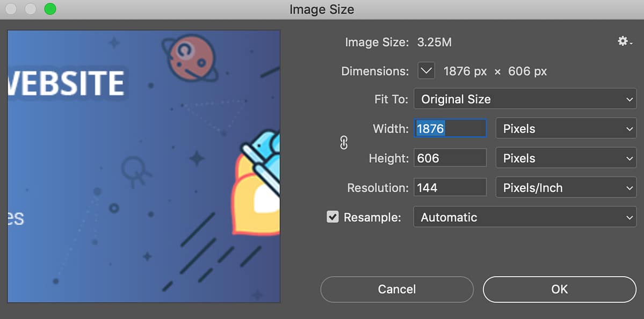Switch the Width unit away from Pixels
Screen dimensions: 644x319
pyautogui.click(x=566, y=128)
